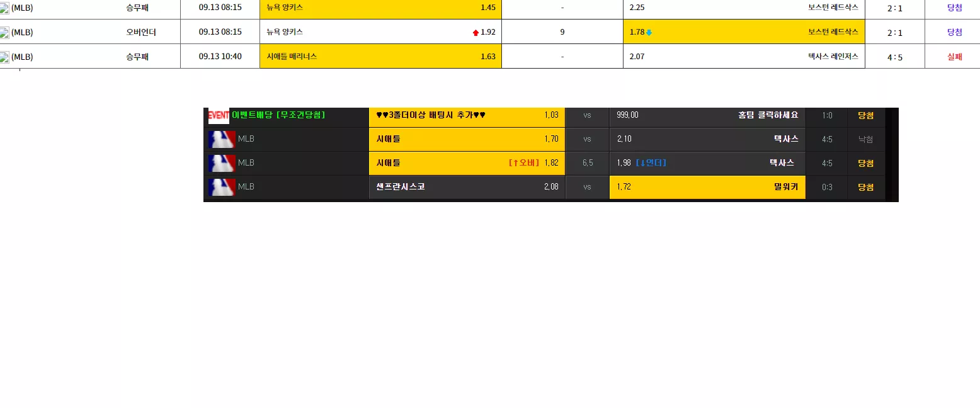The width and height of the screenshot is (980, 408).
Task: Select 밀워키 at odds 1.72
Action: (x=707, y=187)
